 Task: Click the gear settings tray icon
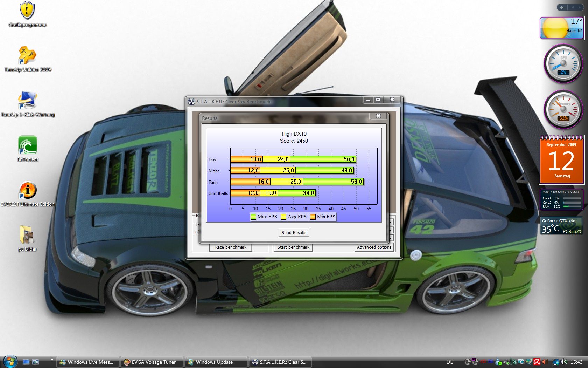521,362
